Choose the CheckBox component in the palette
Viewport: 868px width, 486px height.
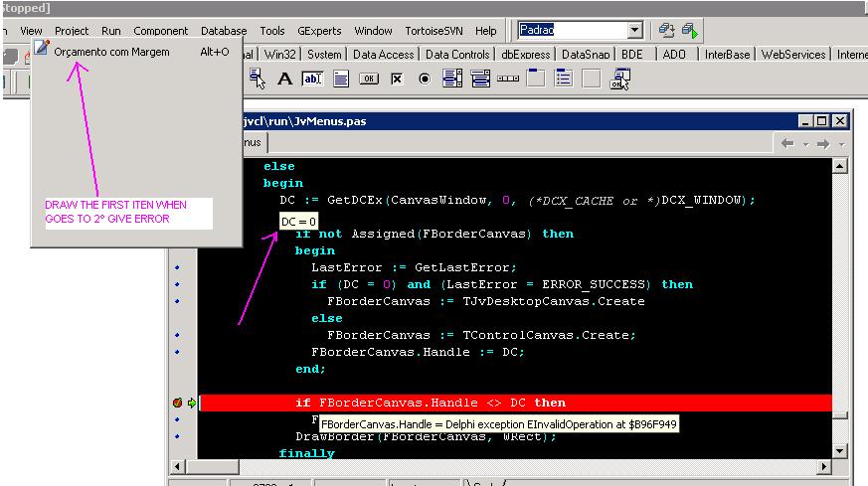396,80
